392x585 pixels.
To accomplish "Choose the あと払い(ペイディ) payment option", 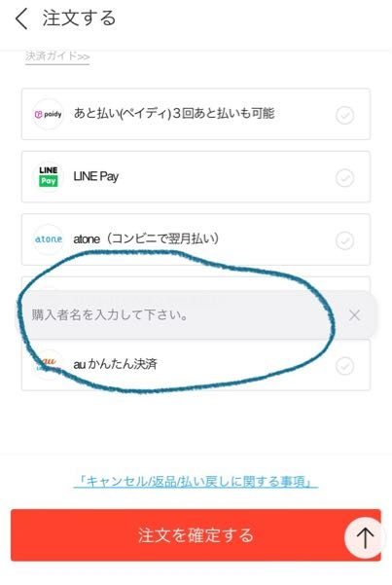I will pos(196,114).
